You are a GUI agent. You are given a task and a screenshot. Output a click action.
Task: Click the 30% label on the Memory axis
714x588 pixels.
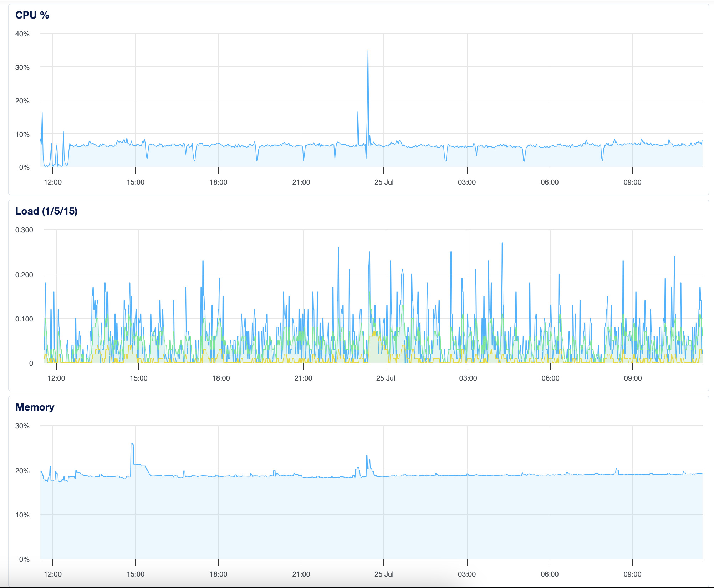tap(22, 426)
